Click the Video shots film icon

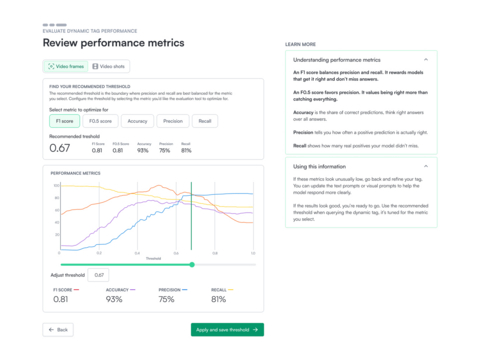tap(95, 66)
